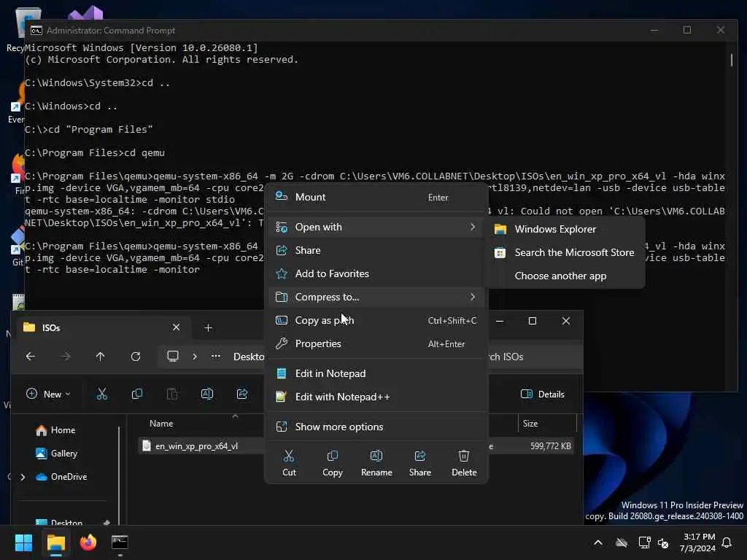Open the Open with submenu
This screenshot has width=747, height=560.
[376, 227]
